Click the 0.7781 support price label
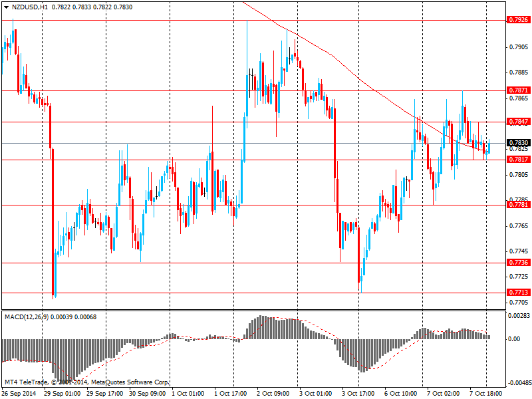Screen dimensions: 532x399 [518, 205]
